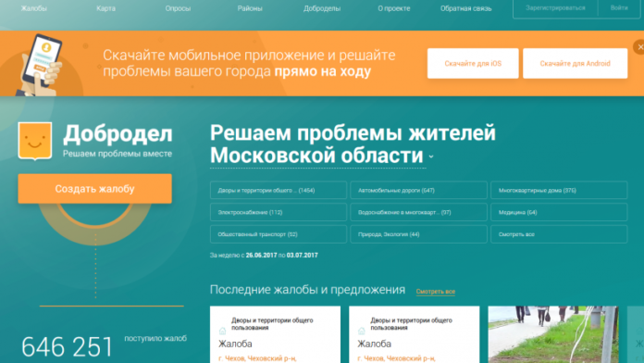Click the Зарегистрироваться button

(x=555, y=7)
